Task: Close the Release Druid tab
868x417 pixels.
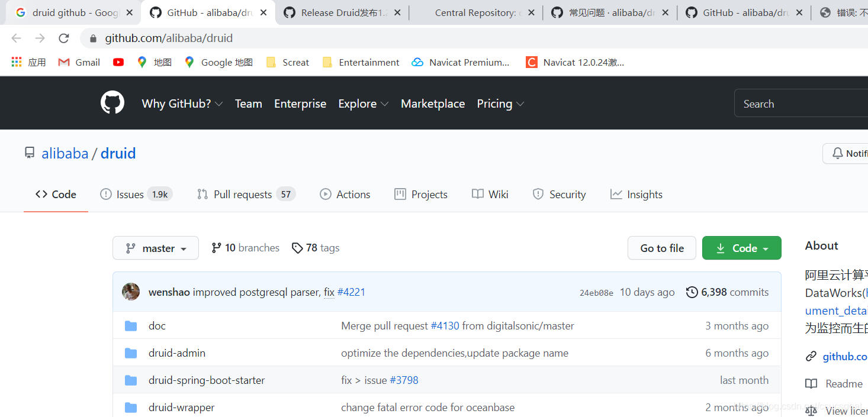Action: tap(397, 12)
